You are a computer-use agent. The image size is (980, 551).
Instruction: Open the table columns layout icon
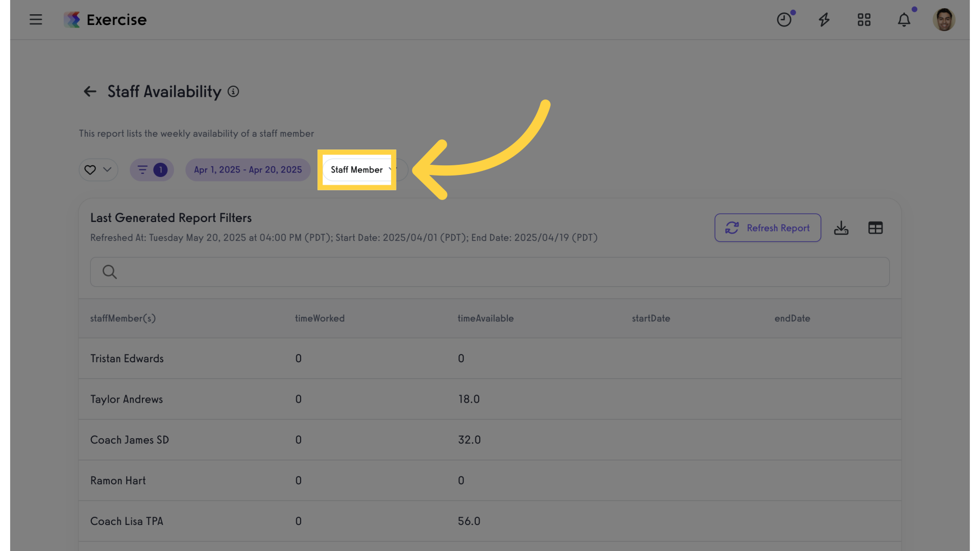(x=875, y=228)
